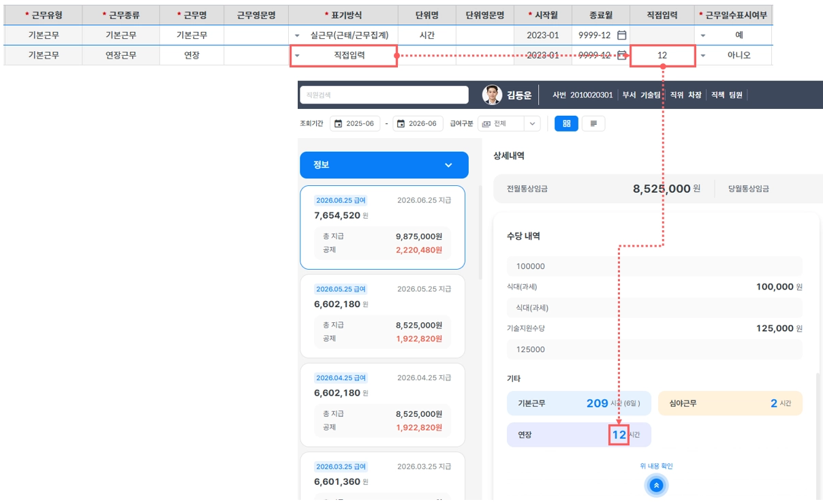Click 근무영문명 column header

pyautogui.click(x=256, y=14)
